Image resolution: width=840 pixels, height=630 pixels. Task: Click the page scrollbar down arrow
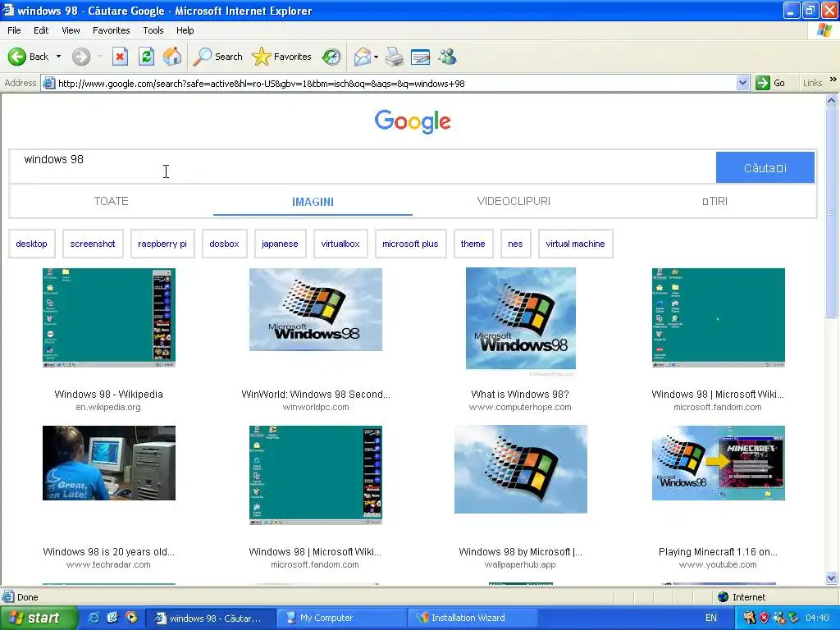coord(832,577)
